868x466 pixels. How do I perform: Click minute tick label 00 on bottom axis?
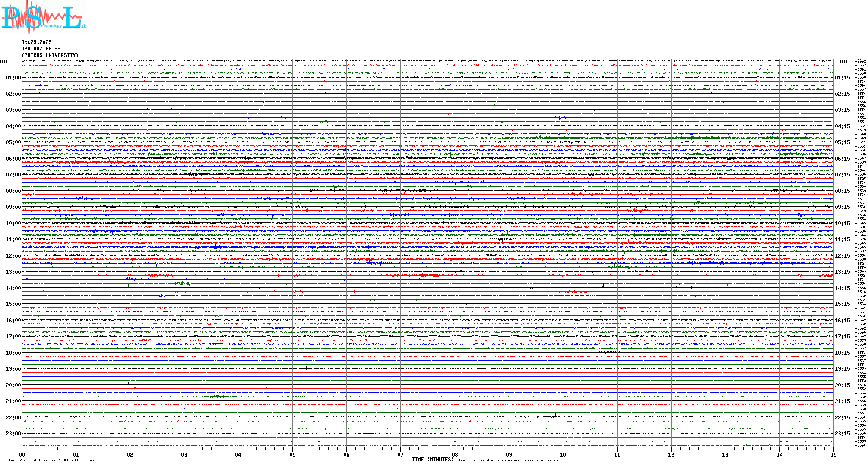[22, 454]
